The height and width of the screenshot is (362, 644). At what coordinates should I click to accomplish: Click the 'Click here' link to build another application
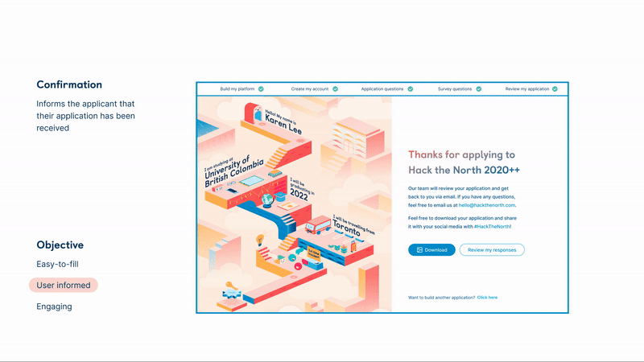487,297
